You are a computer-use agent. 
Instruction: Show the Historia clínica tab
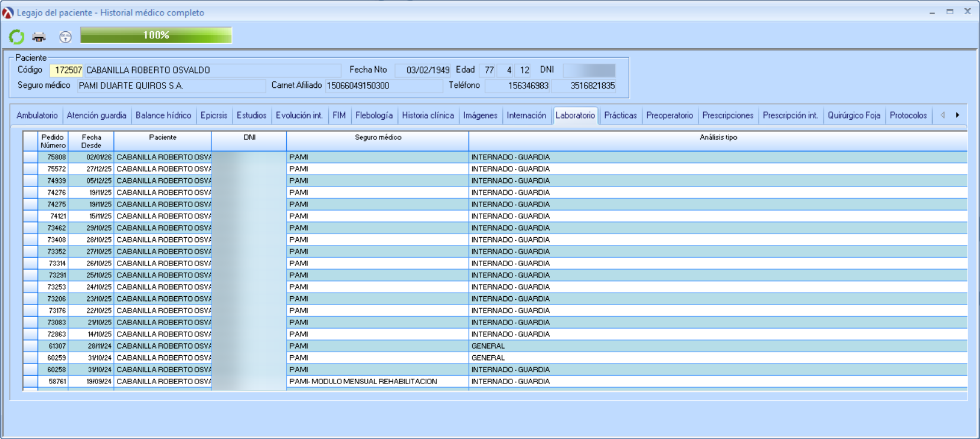click(x=428, y=116)
